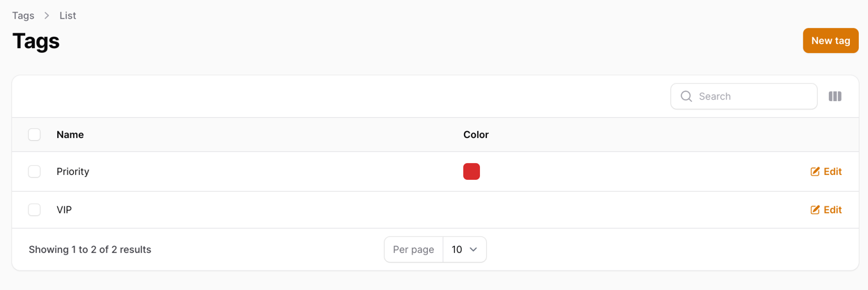Sort by the Name column header

70,135
